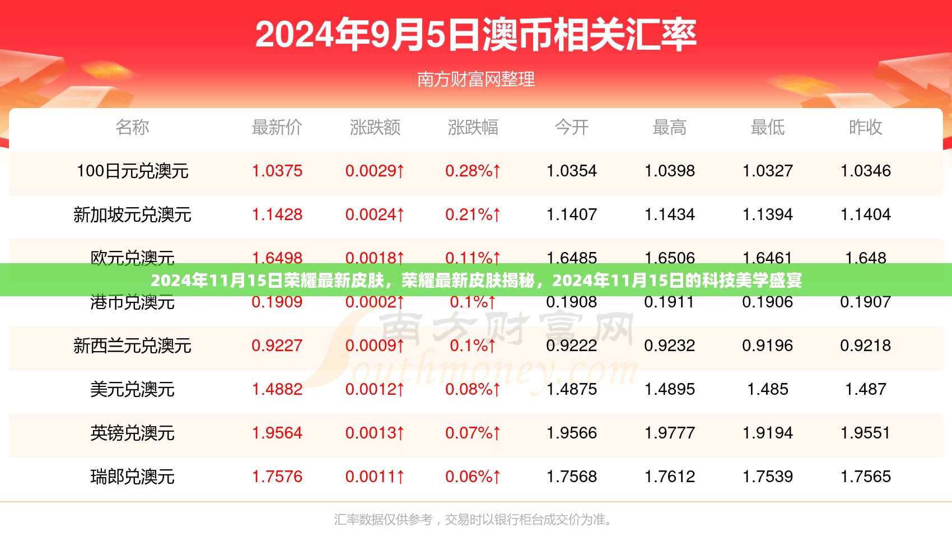Click previous close 1.9551
The image size is (952, 560).
click(x=866, y=433)
